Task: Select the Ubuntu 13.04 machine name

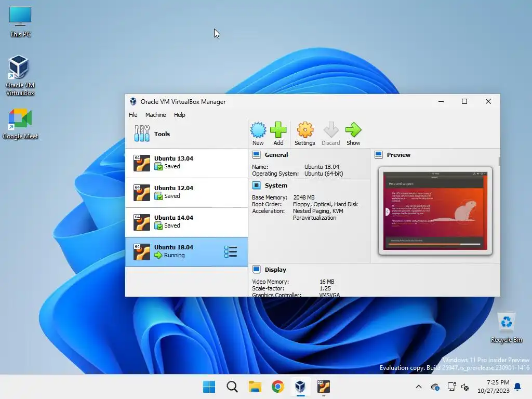Action: [x=174, y=158]
